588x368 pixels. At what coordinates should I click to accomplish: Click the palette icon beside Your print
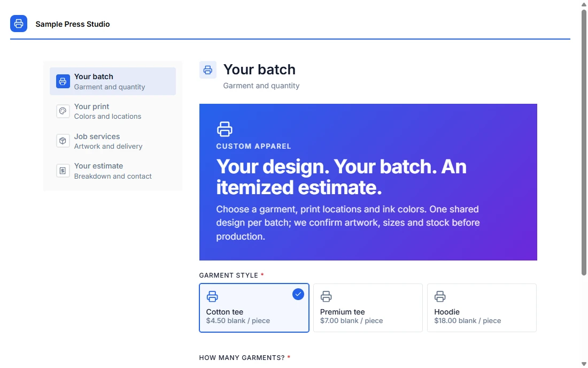point(63,111)
